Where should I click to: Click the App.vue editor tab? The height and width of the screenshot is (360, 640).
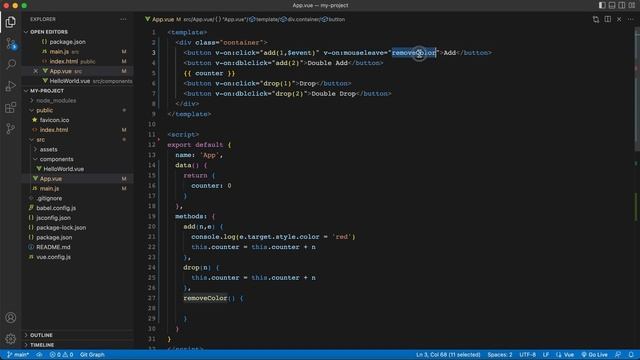click(x=163, y=19)
